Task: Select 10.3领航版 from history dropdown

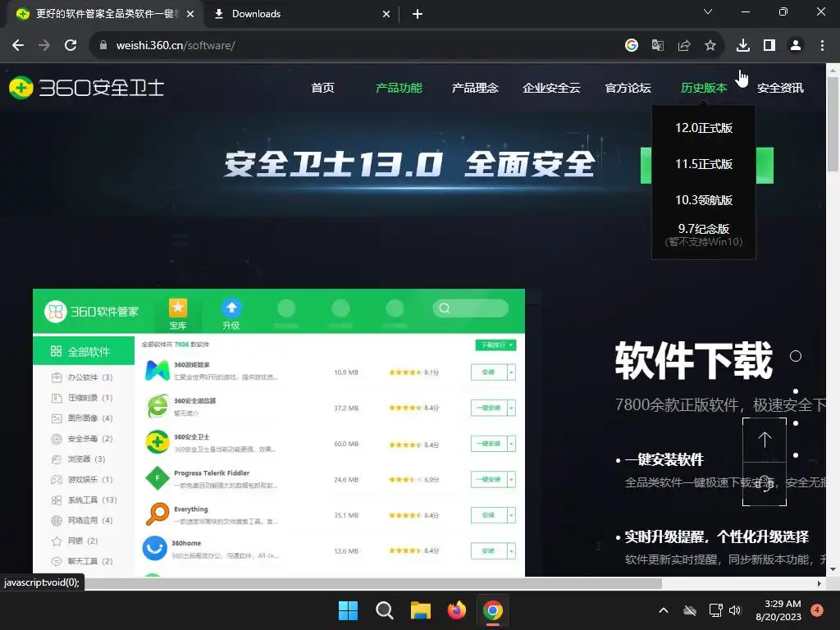Action: coord(704,200)
